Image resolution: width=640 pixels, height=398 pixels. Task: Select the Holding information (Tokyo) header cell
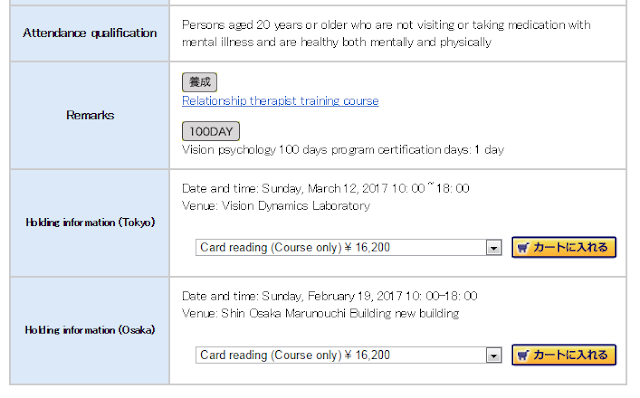click(x=90, y=222)
